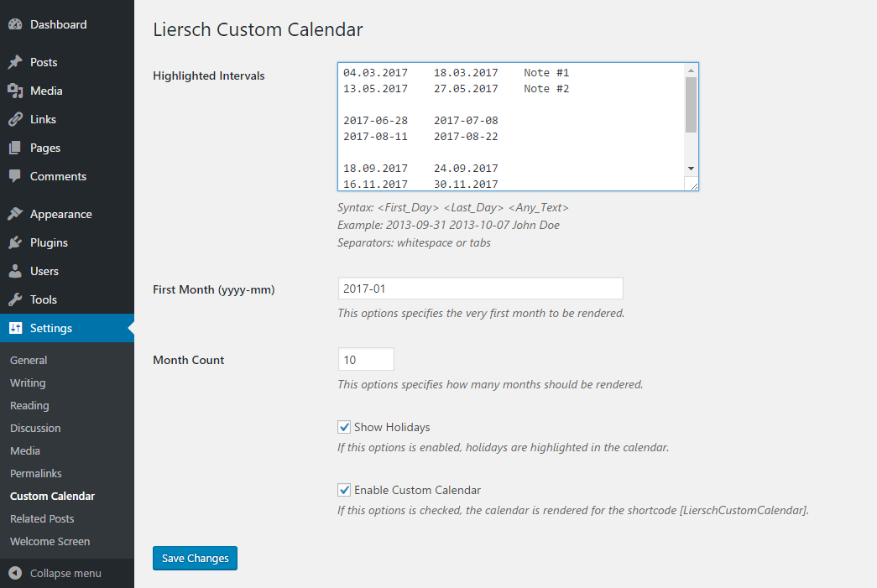Click the textarea scrollbar down arrow
Image resolution: width=877 pixels, height=588 pixels.
[x=691, y=169]
